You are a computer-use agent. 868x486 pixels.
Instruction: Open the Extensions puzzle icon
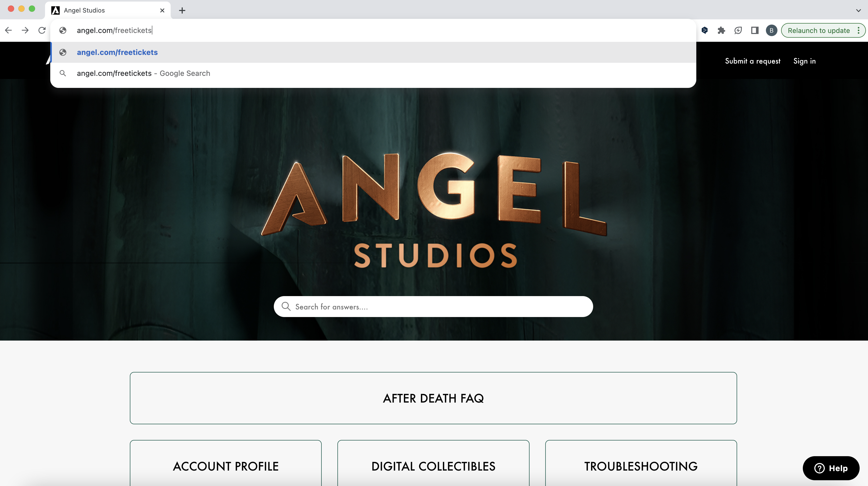721,30
